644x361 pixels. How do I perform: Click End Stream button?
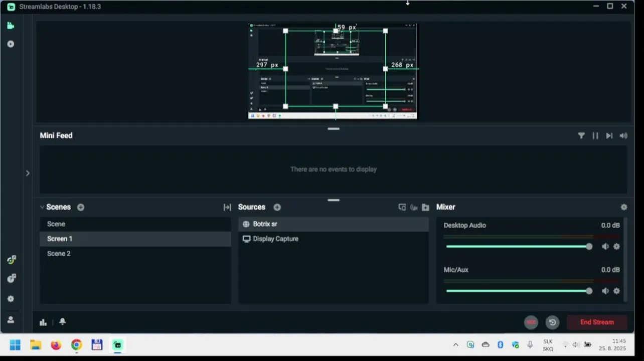[597, 322]
